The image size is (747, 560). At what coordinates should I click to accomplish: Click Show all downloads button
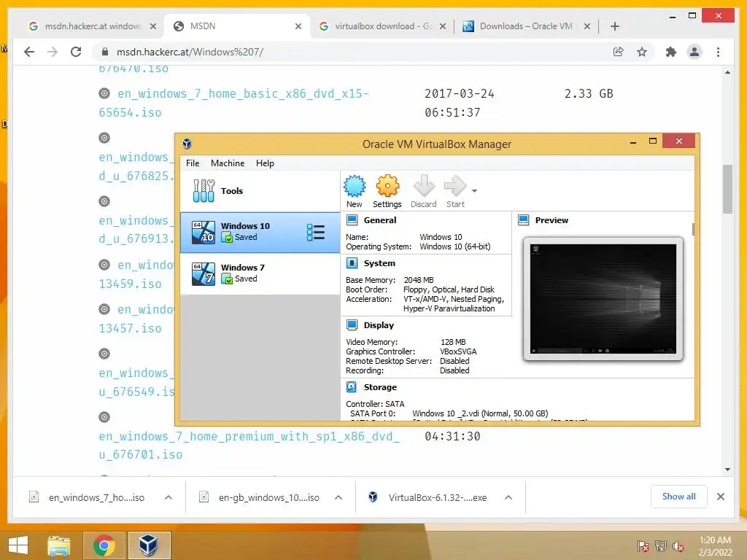click(x=679, y=497)
